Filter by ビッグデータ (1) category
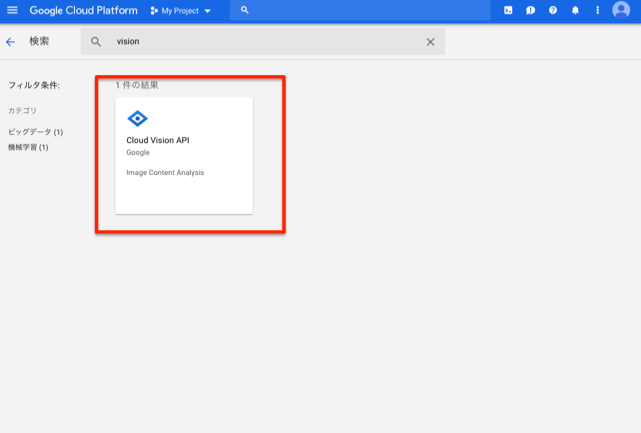 tap(36, 132)
